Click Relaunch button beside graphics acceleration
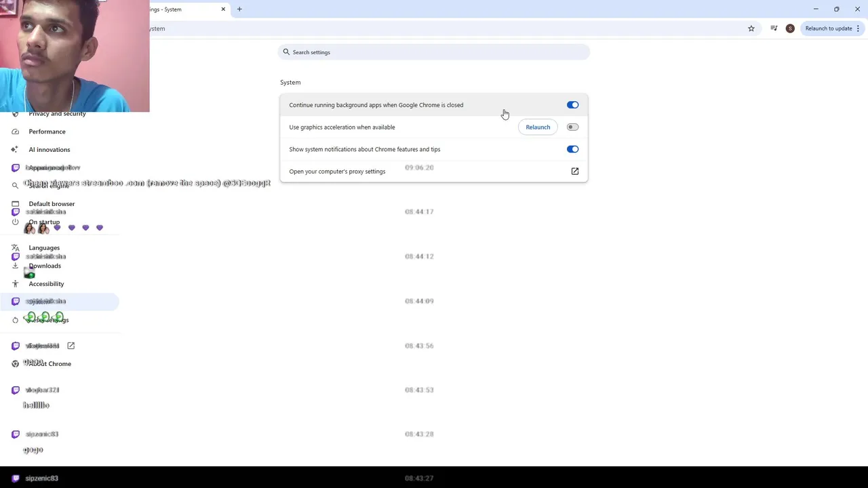Image resolution: width=868 pixels, height=488 pixels. (538, 127)
